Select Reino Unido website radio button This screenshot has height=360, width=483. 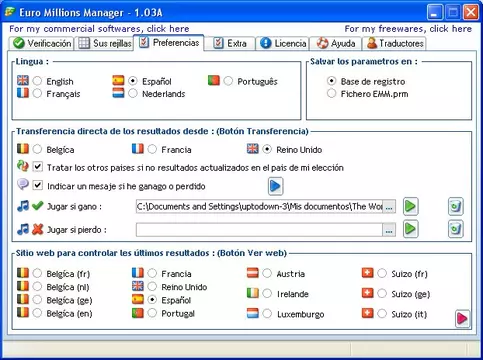152,286
